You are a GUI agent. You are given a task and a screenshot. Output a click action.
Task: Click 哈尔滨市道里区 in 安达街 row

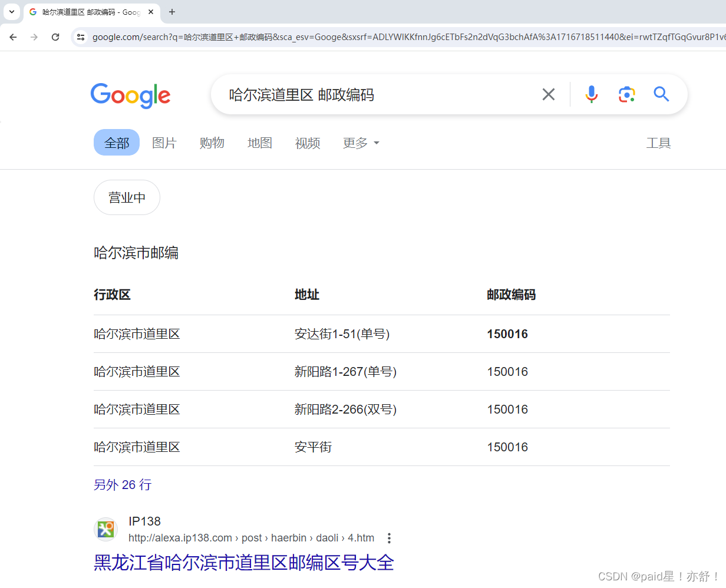pos(137,334)
